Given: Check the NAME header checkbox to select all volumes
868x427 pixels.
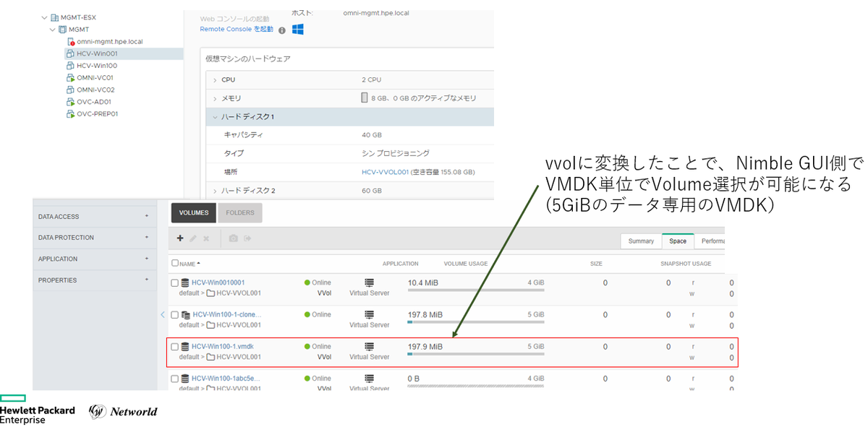Looking at the screenshot, I should (x=174, y=263).
